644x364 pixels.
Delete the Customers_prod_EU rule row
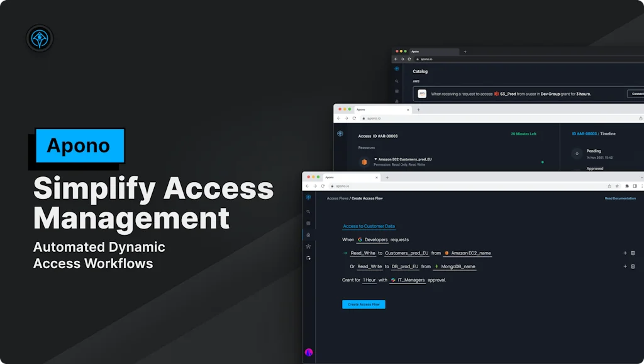pyautogui.click(x=633, y=253)
